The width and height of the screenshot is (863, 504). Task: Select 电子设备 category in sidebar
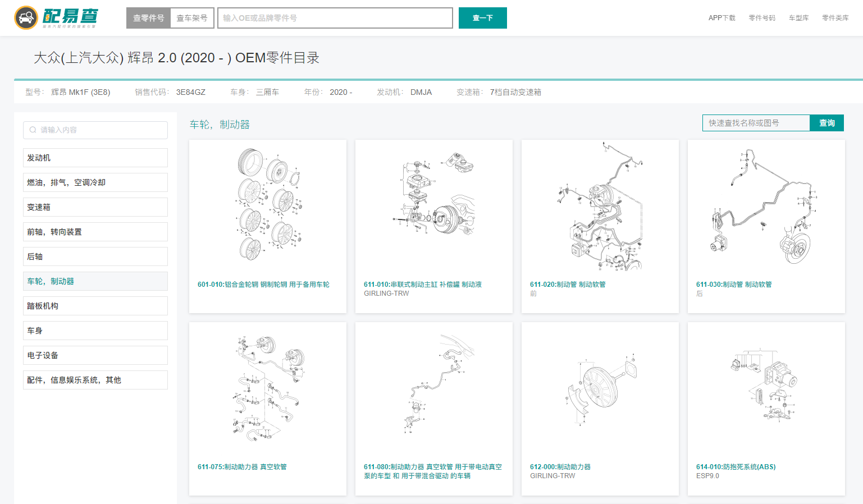click(x=95, y=355)
